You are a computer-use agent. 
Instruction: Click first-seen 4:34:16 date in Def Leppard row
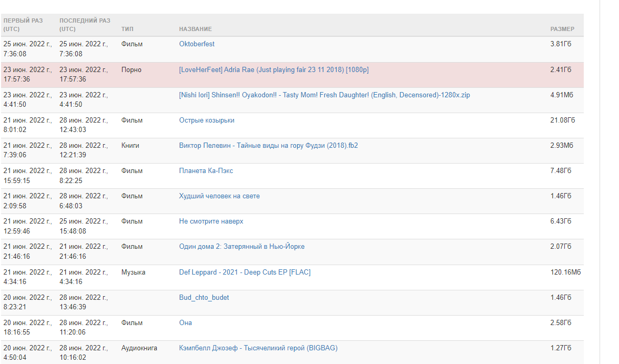point(28,277)
